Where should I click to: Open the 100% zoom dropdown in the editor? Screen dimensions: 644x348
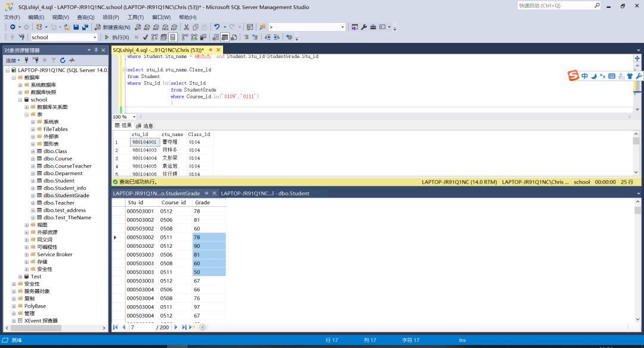pyautogui.click(x=134, y=117)
